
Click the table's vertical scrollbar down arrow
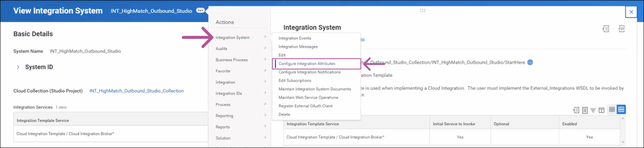[623, 142]
